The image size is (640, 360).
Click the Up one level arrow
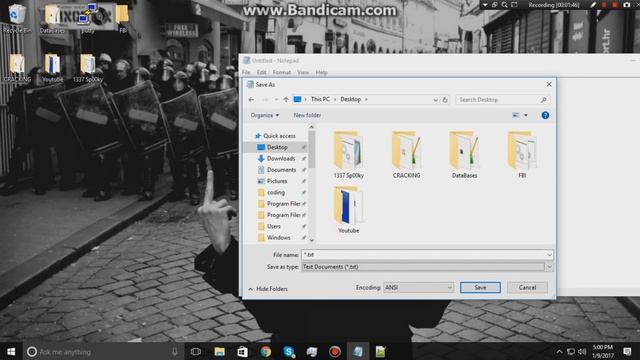(x=286, y=100)
